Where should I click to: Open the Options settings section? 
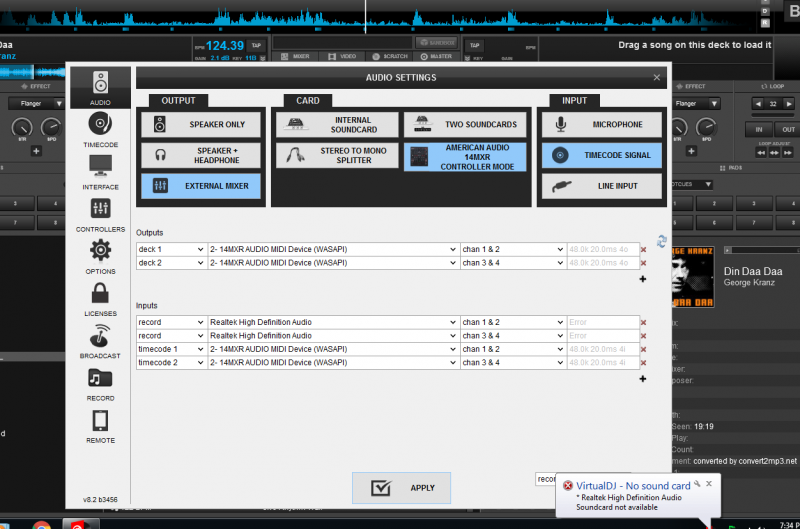pos(100,257)
